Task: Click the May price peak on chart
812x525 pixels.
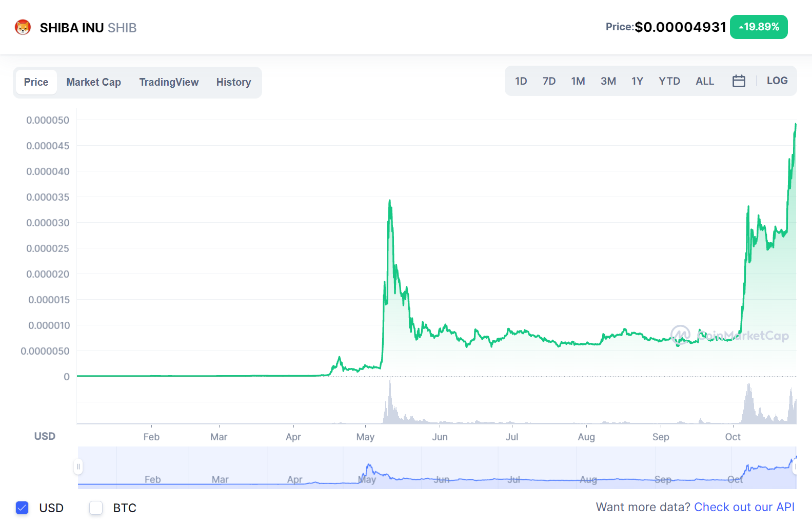Action: (390, 201)
